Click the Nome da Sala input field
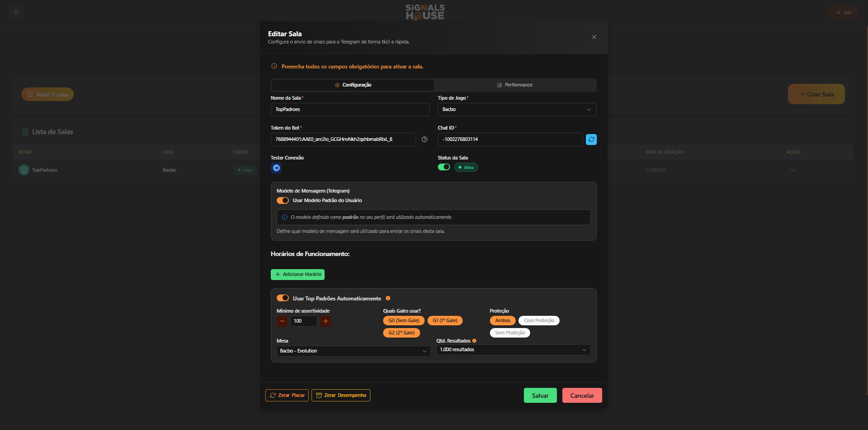The image size is (868, 430). (x=350, y=110)
